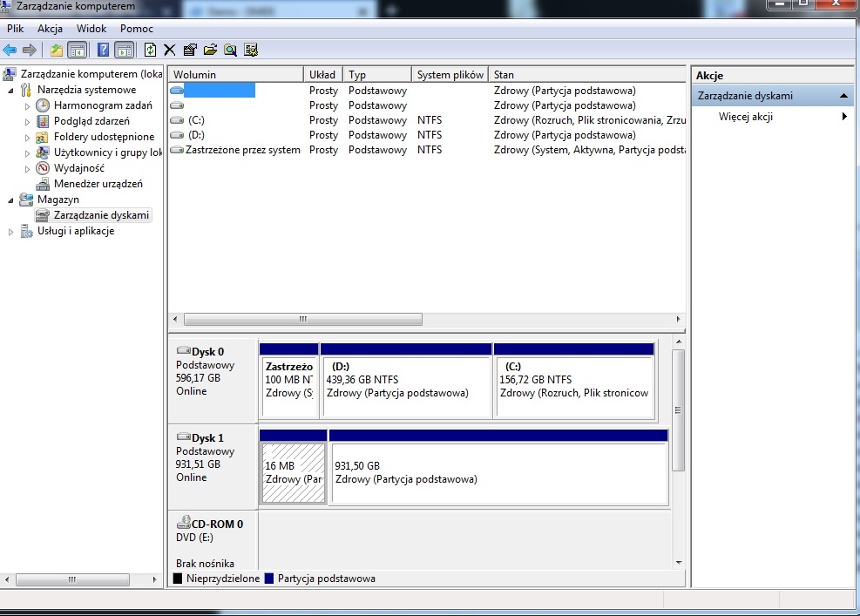This screenshot has height=616, width=860.
Task: Click the Podgląd zdarzeń icon
Action: [43, 121]
